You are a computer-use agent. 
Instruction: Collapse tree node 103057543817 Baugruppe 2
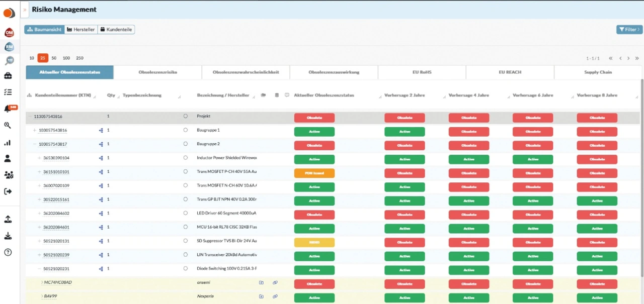pyautogui.click(x=35, y=144)
